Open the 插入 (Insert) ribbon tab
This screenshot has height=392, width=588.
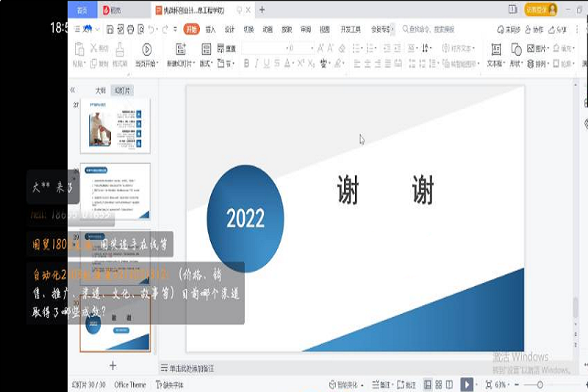pyautogui.click(x=210, y=29)
